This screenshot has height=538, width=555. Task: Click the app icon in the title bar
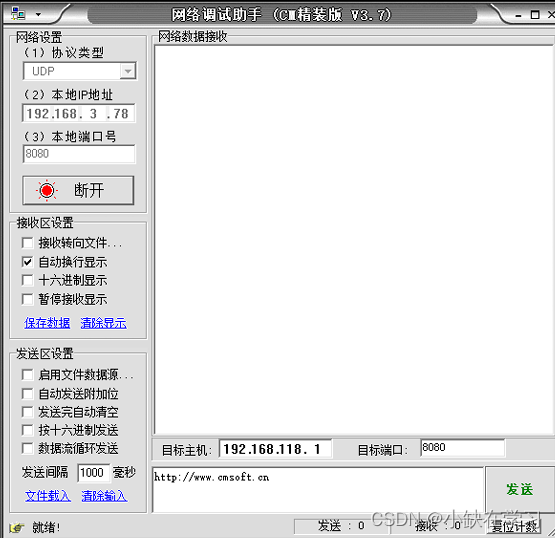(x=18, y=14)
